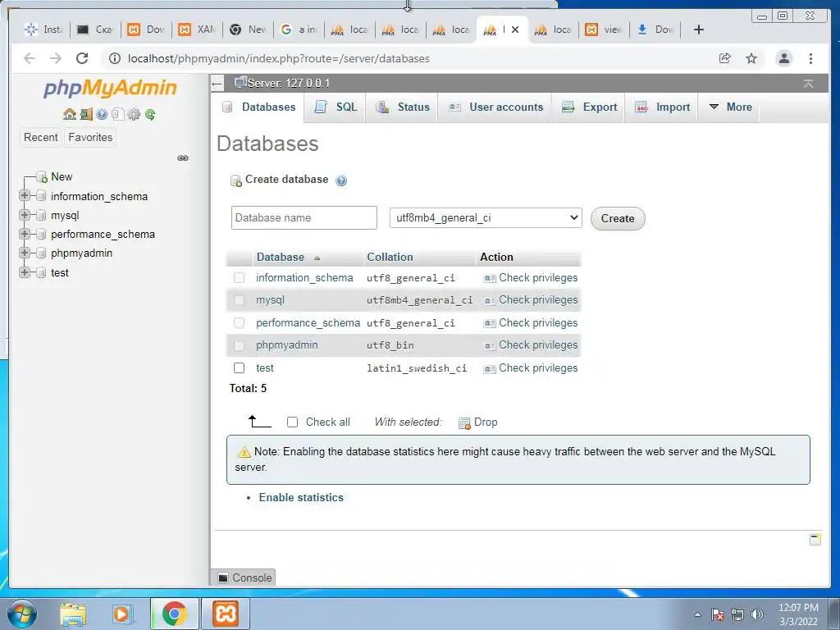Open the Import tab
The image size is (840, 630).
(x=662, y=107)
